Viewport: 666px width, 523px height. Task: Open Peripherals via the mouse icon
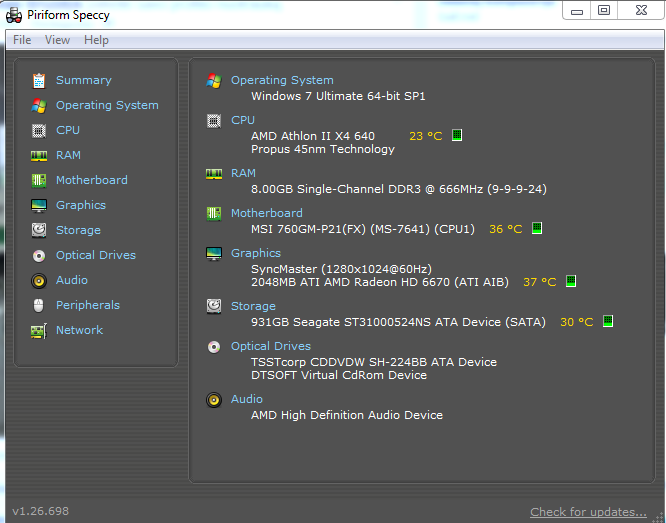pos(39,305)
